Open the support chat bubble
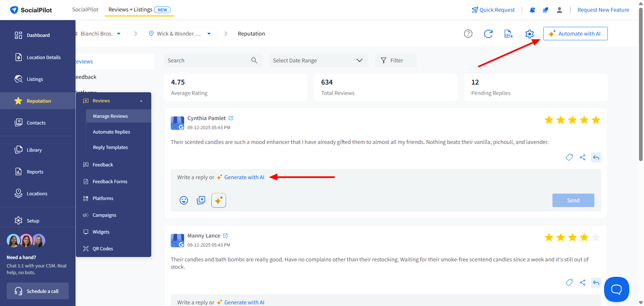Viewport: 644px width, 306px height. (616, 289)
